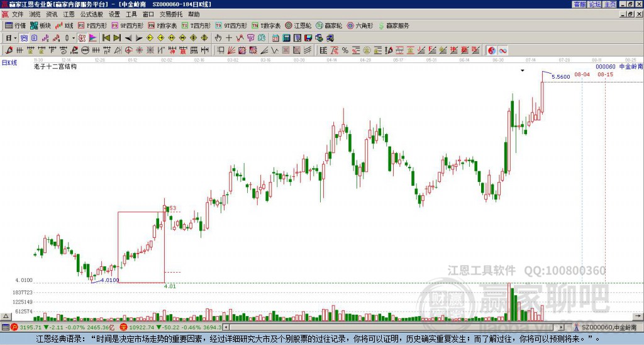The image size is (644, 345).
Task: Click the right arrow at volume panel end
Action: click(x=638, y=317)
